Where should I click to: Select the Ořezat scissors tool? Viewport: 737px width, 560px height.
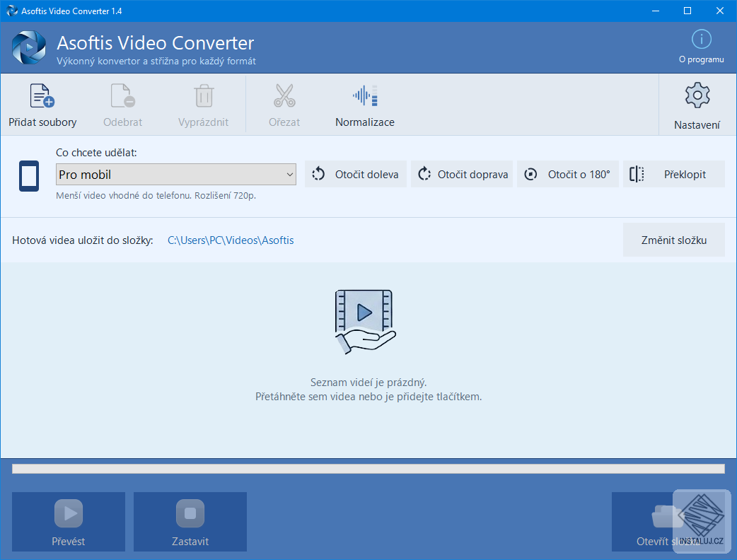(284, 95)
